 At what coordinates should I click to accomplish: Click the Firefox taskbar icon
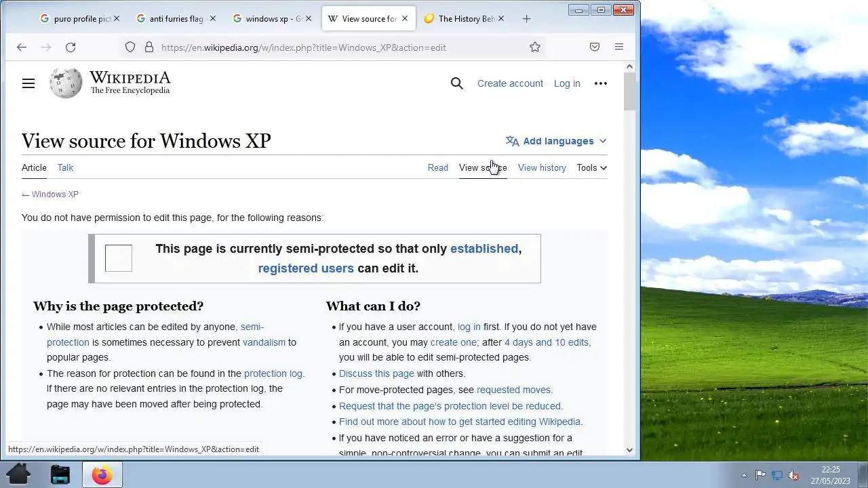coord(102,474)
